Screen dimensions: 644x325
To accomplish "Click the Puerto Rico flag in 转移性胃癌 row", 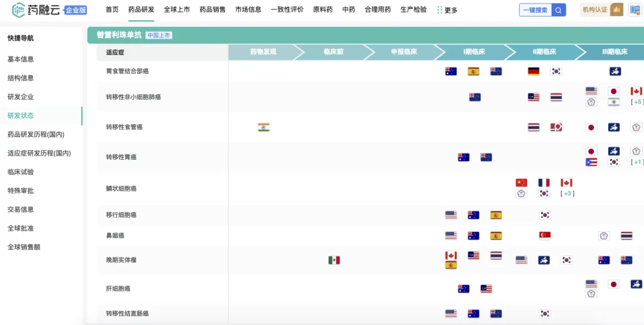I will pos(591,162).
